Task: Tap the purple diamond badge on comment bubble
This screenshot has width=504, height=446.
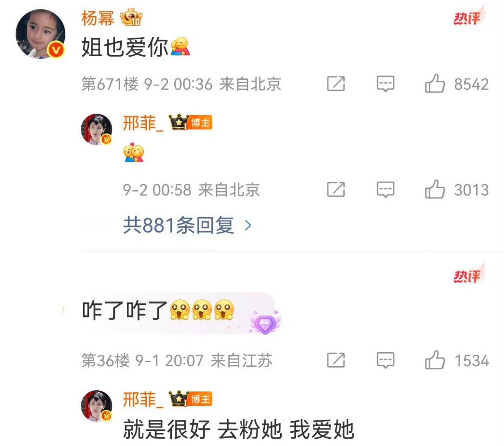Action: point(265,323)
